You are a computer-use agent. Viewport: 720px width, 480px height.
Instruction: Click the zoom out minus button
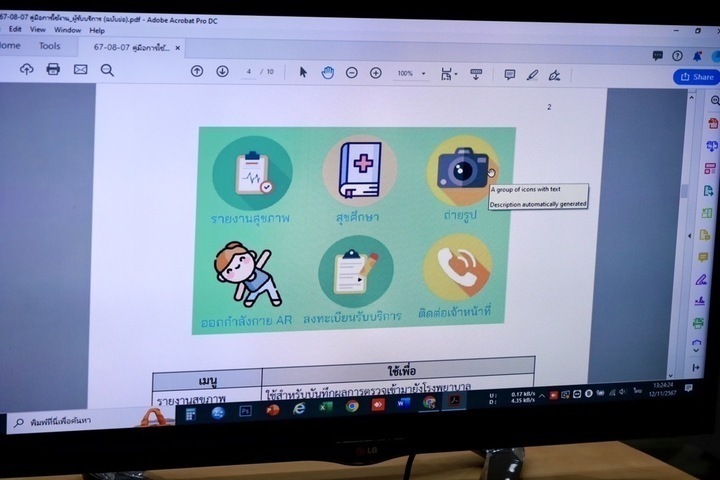click(x=352, y=72)
